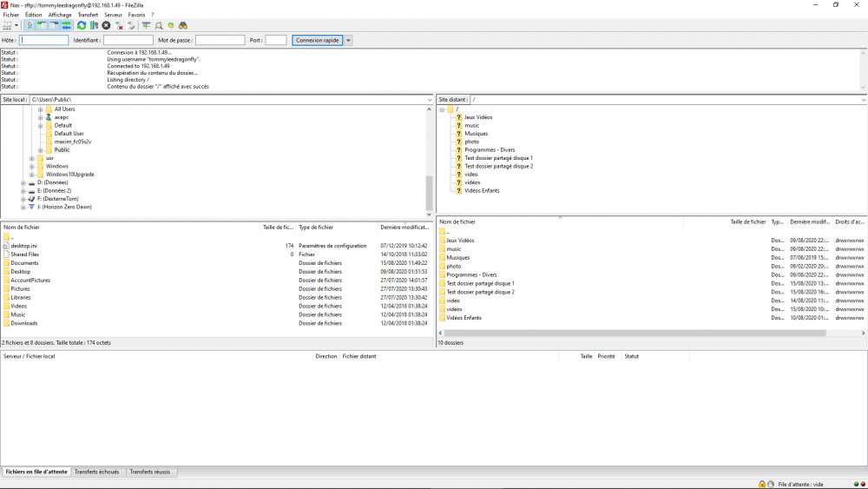Click the binoculars file search icon
Viewport: 868px width, 489px height.
[183, 26]
